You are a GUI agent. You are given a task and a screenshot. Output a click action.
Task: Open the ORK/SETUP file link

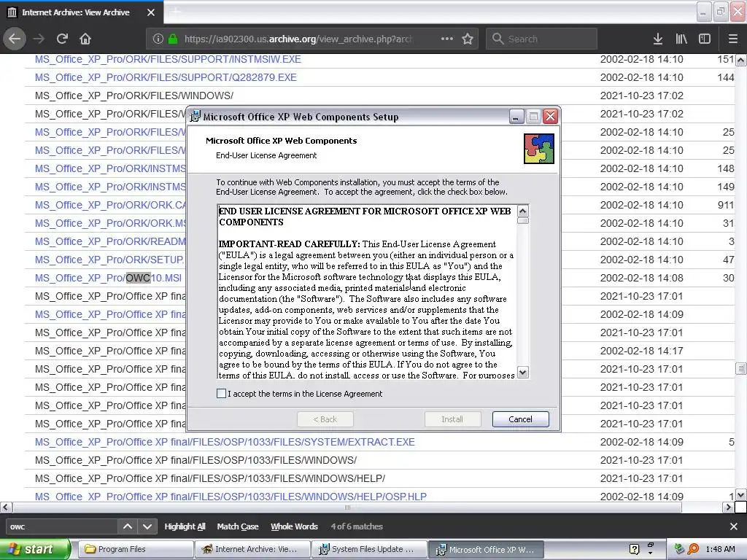tap(109, 260)
